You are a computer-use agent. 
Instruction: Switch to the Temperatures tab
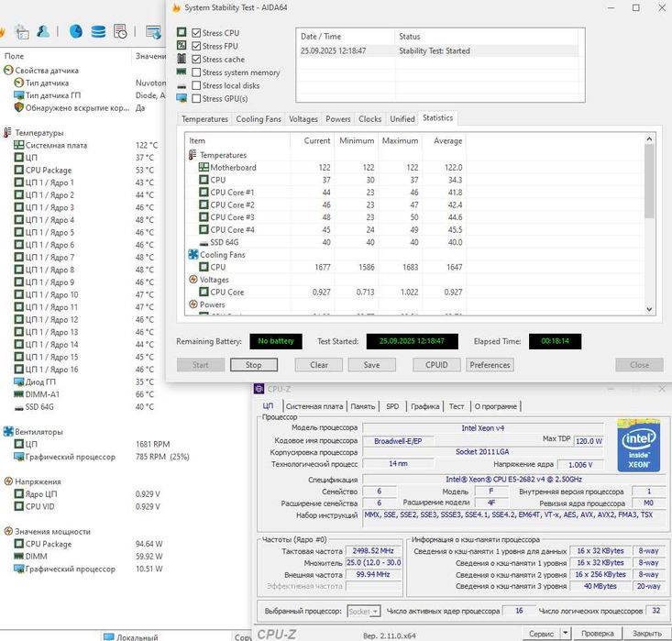pyautogui.click(x=204, y=119)
